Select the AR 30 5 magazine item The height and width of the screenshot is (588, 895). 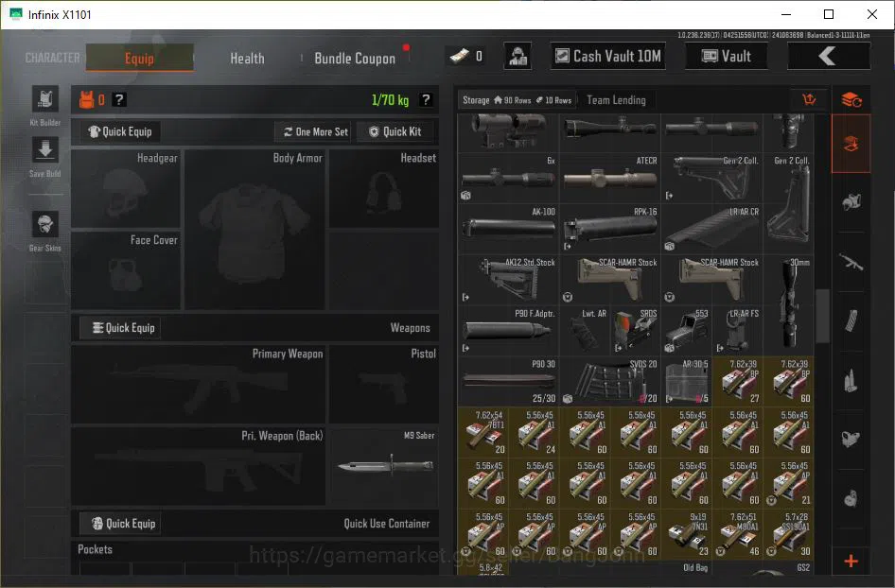[687, 382]
